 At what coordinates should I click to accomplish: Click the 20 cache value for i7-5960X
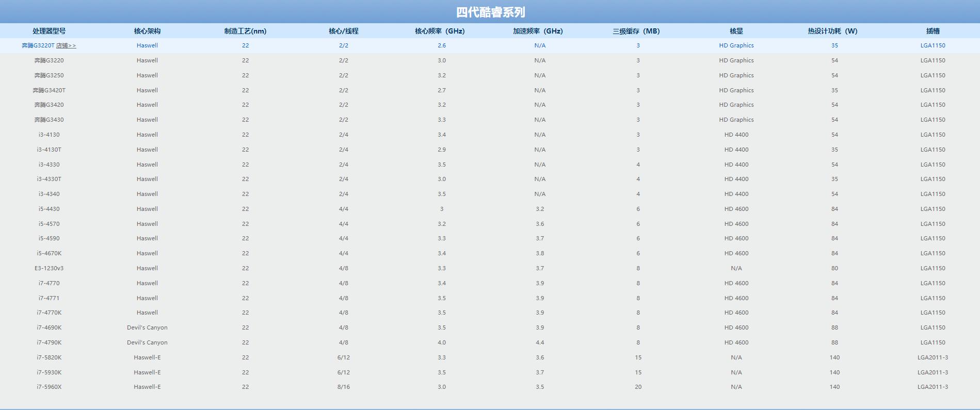(638, 387)
